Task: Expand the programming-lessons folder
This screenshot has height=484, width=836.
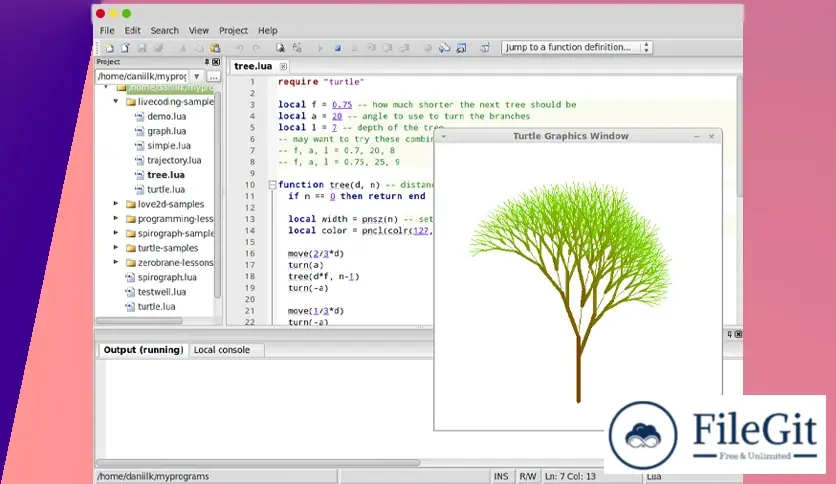Action: point(116,218)
